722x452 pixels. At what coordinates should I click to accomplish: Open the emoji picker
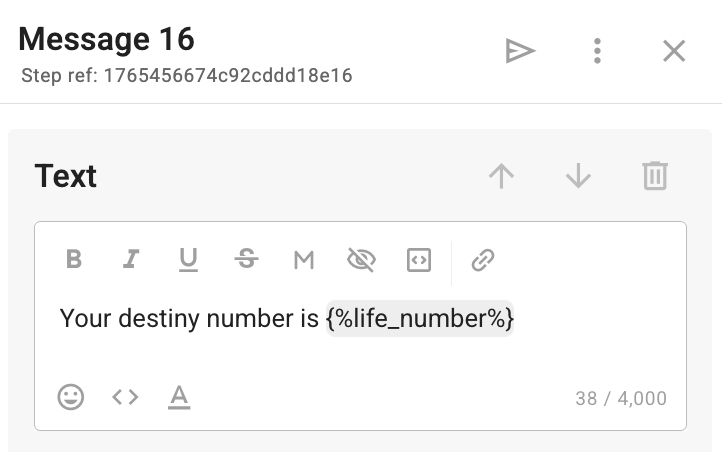71,397
